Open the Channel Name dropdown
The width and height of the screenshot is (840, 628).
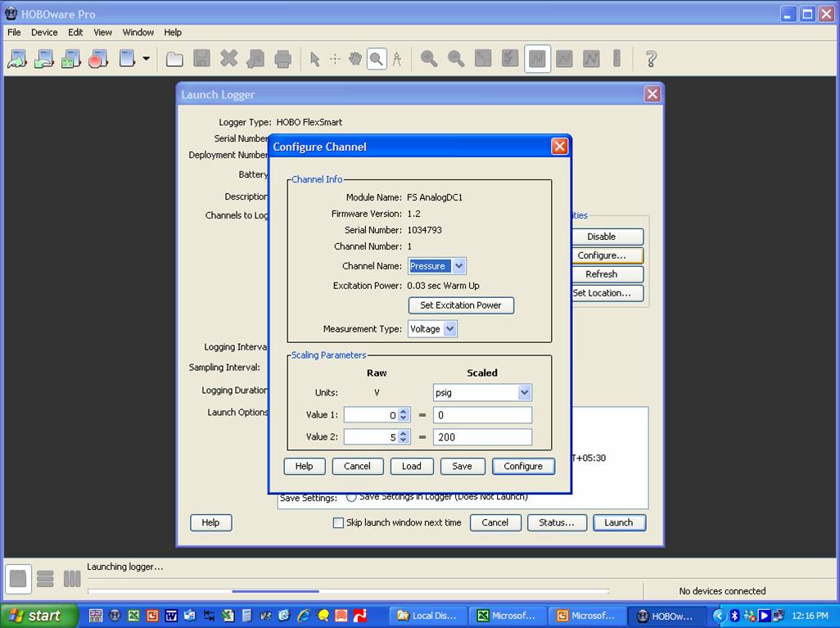(457, 265)
